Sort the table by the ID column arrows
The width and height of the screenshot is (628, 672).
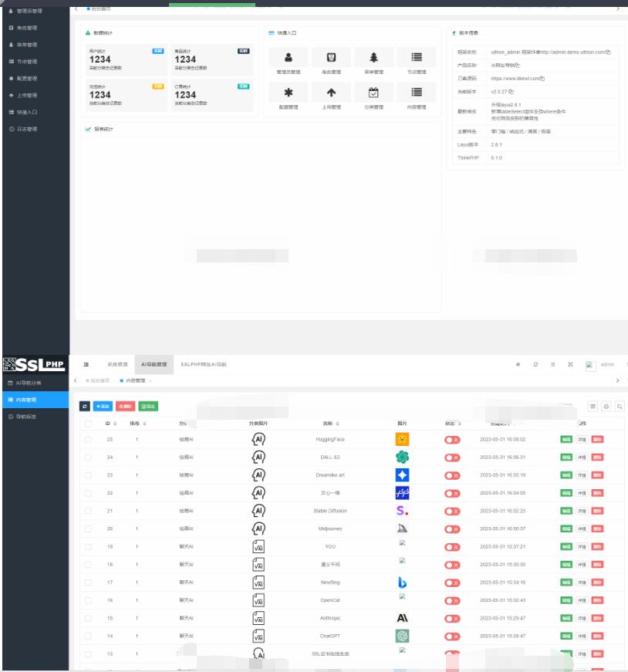[115, 423]
